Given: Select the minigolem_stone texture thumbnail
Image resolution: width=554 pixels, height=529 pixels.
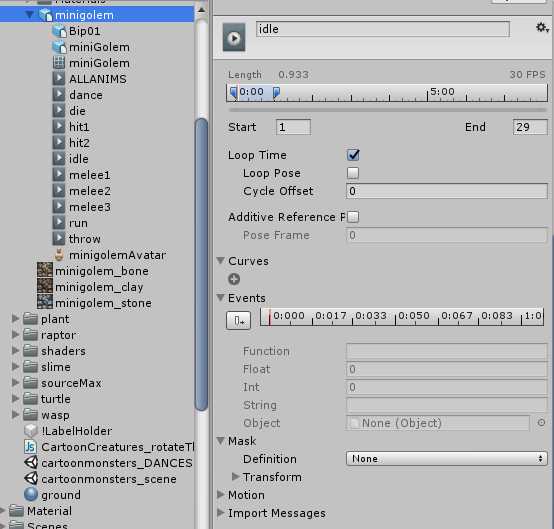Looking at the screenshot, I should (45, 302).
